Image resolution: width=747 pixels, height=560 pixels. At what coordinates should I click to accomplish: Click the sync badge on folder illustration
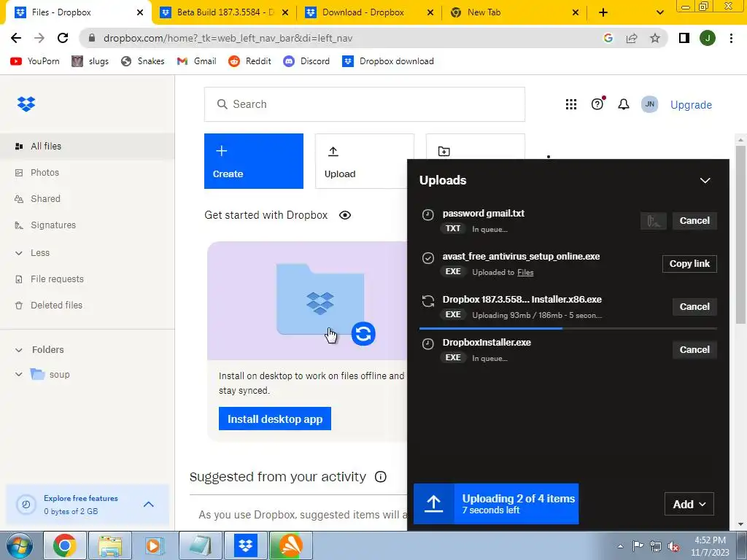coord(363,333)
